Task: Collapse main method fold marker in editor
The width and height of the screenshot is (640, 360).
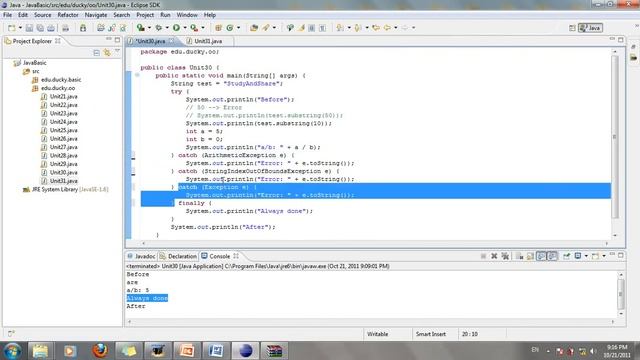Action: pyautogui.click(x=137, y=75)
